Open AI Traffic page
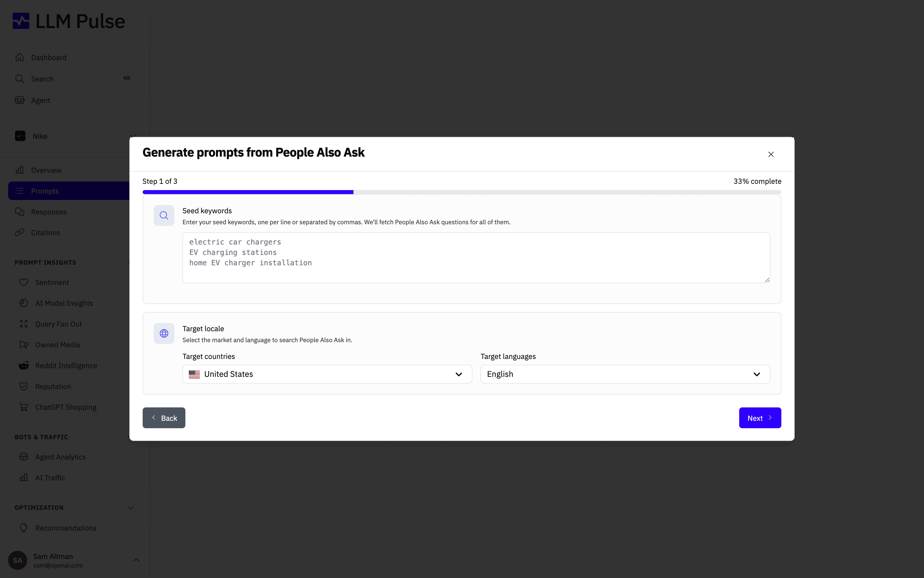The height and width of the screenshot is (578, 924). coord(50,478)
